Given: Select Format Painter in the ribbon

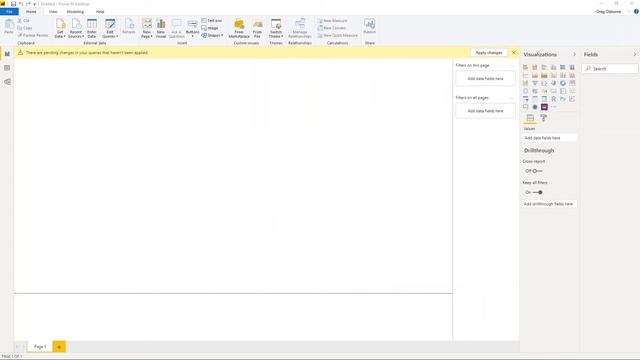Looking at the screenshot, I should [33, 35].
